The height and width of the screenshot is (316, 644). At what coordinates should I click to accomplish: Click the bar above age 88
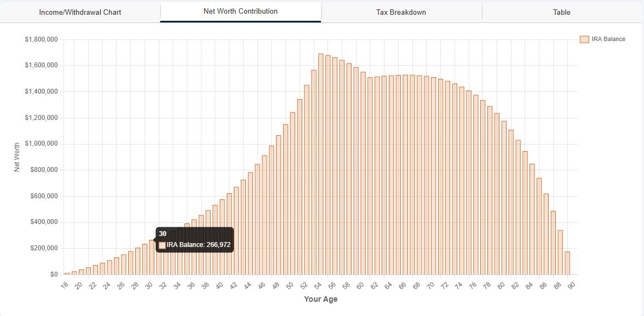560,252
